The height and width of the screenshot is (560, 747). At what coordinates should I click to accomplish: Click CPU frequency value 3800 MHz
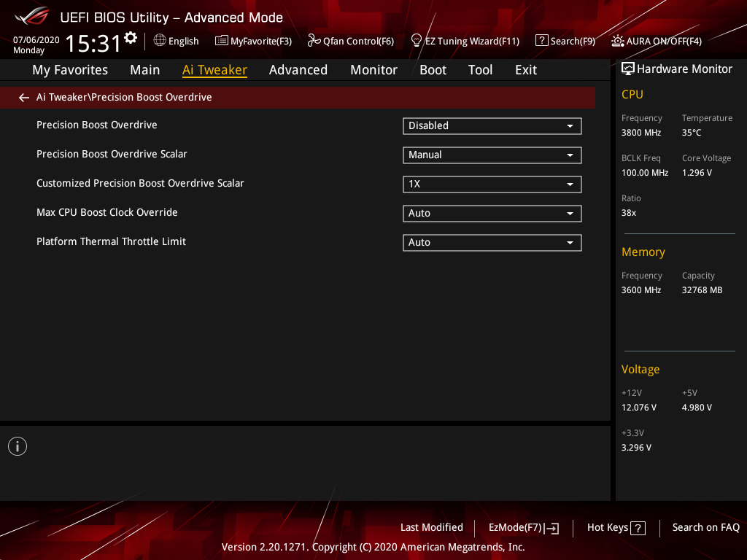pos(641,133)
